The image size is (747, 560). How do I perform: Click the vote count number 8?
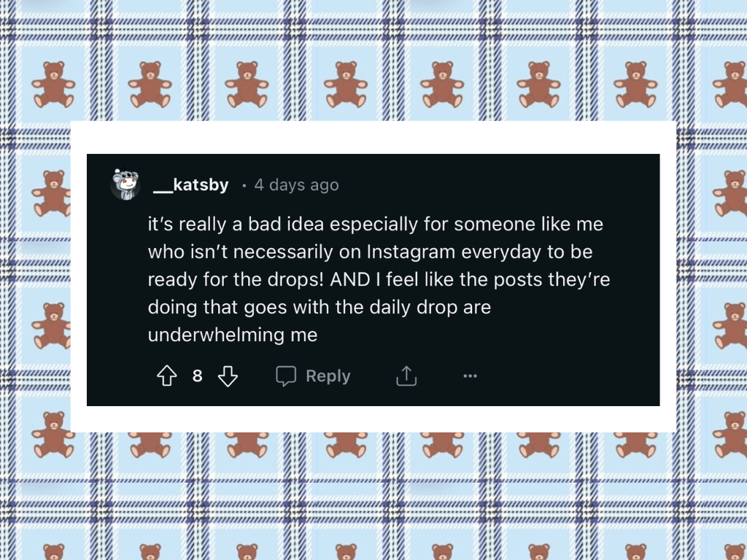coord(197,376)
